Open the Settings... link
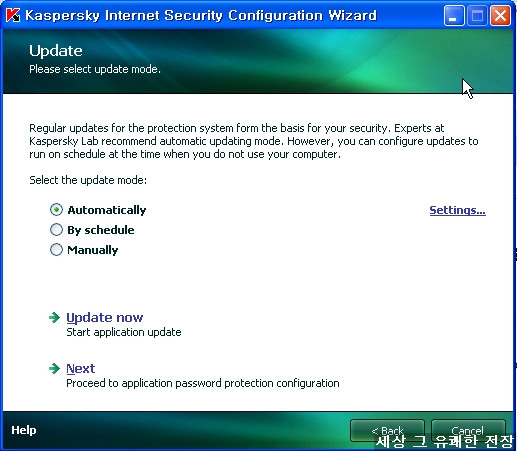The image size is (517, 451). [457, 210]
